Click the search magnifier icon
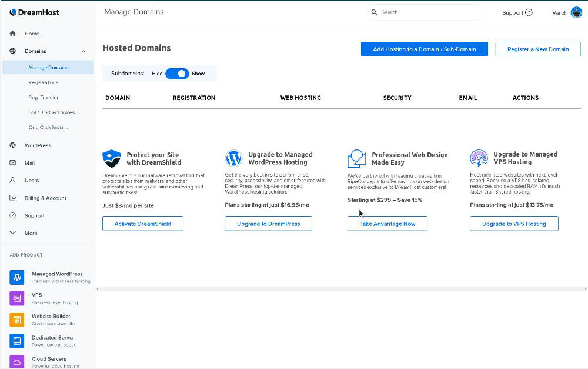The height and width of the screenshot is (369, 588). tap(374, 12)
